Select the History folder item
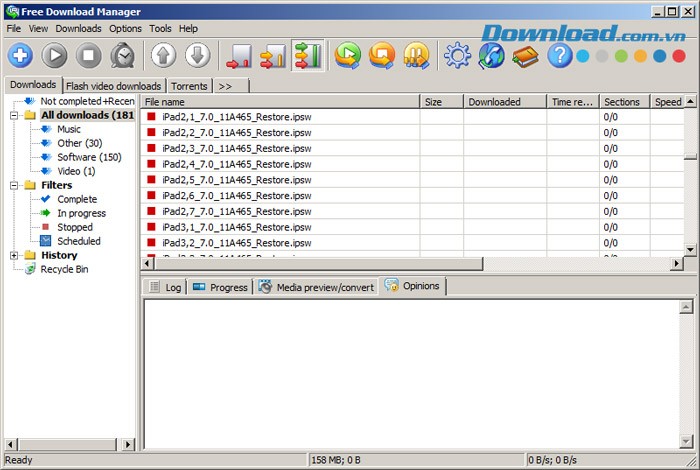This screenshot has height=470, width=700. (59, 255)
